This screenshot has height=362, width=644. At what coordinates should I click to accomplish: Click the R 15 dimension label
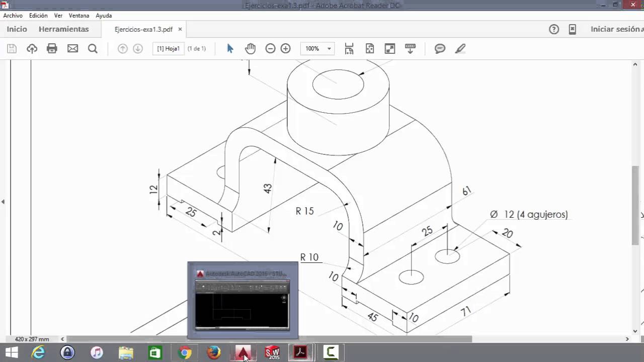coord(305,211)
